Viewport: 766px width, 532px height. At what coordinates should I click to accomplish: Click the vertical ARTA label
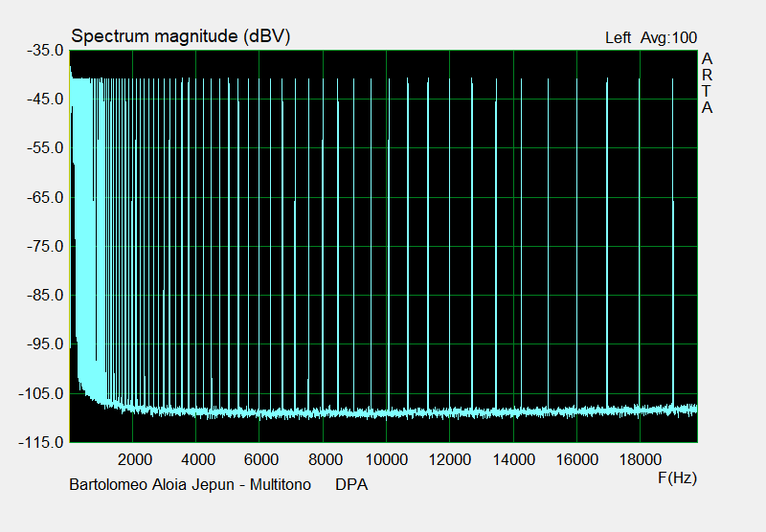pyautogui.click(x=707, y=83)
